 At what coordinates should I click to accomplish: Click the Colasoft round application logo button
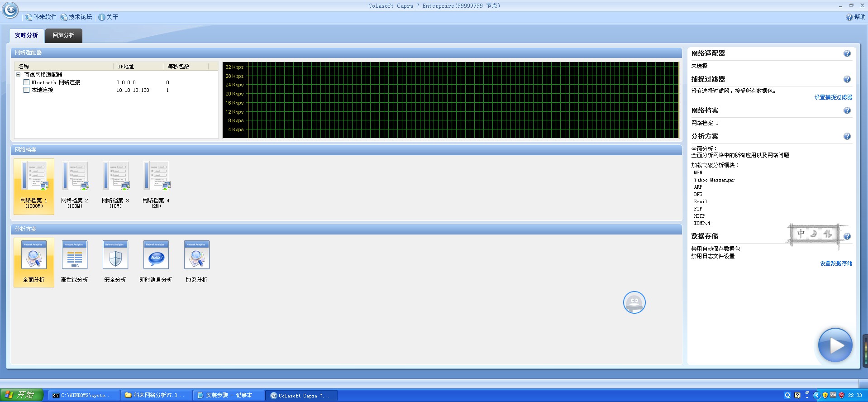coord(10,10)
